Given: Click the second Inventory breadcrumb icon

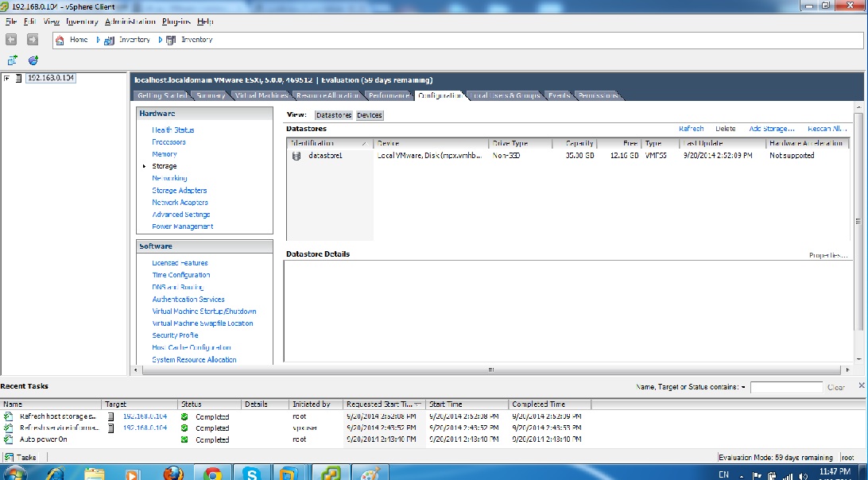Looking at the screenshot, I should [171, 40].
